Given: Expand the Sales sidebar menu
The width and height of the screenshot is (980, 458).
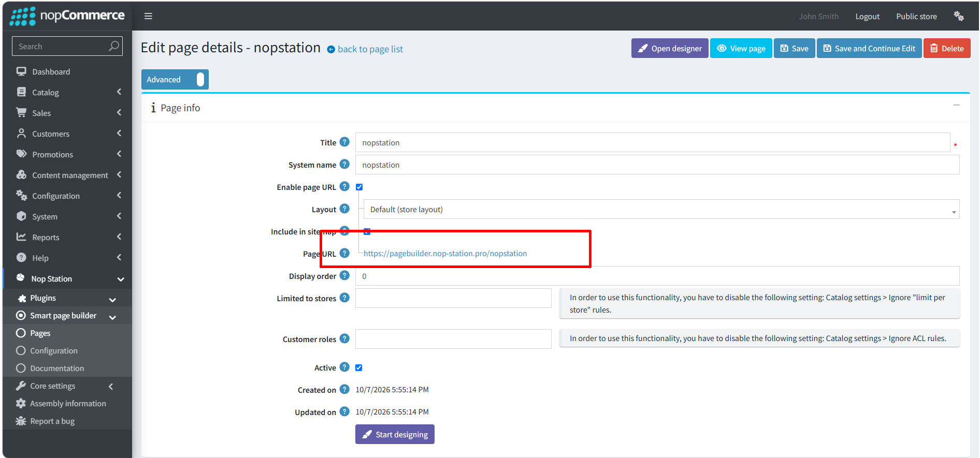Looking at the screenshot, I should coord(67,113).
